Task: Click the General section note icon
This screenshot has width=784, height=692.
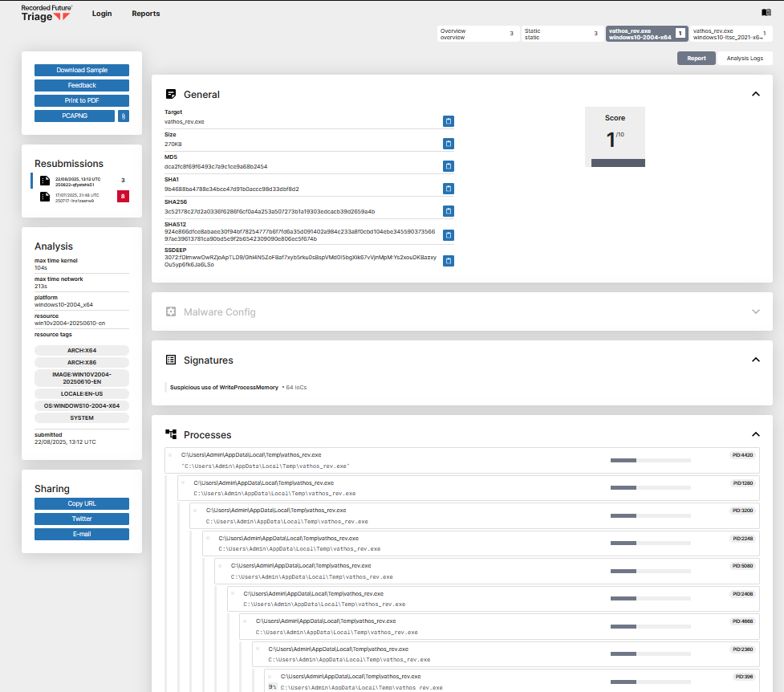Action: click(x=171, y=94)
